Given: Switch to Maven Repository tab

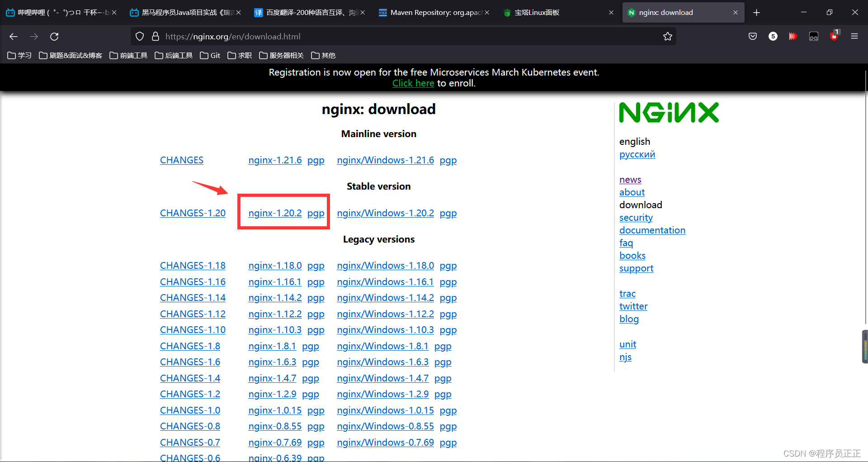Looking at the screenshot, I should 434,13.
